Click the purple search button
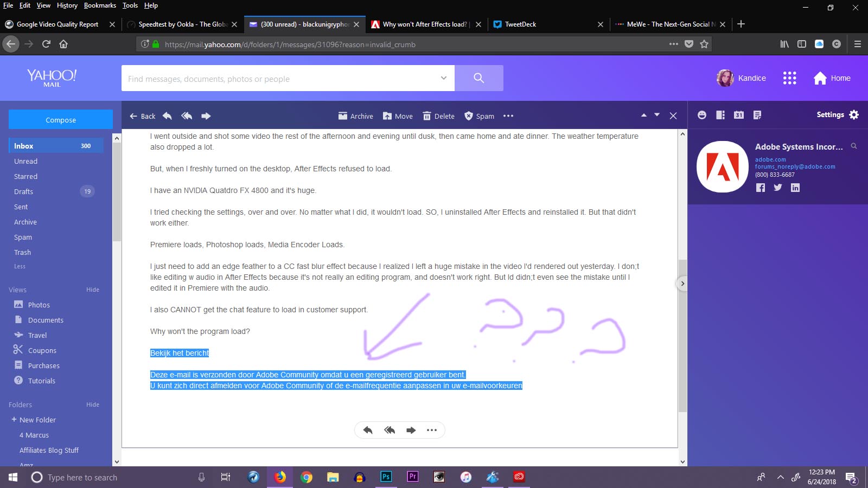 pos(479,78)
